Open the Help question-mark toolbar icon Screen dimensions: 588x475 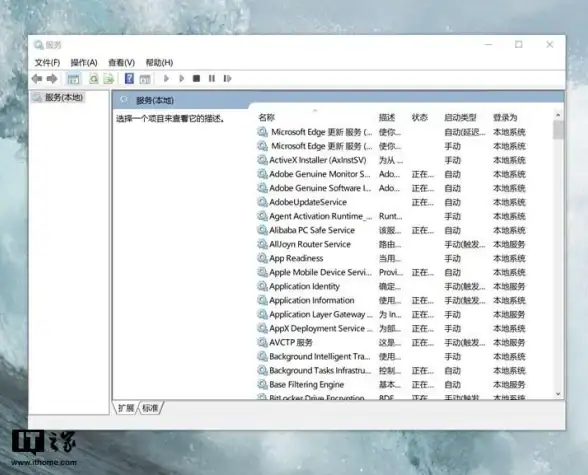coord(129,78)
